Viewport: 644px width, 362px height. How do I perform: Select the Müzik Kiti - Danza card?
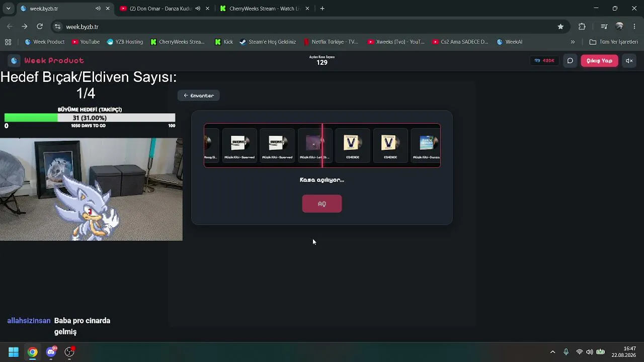426,145
